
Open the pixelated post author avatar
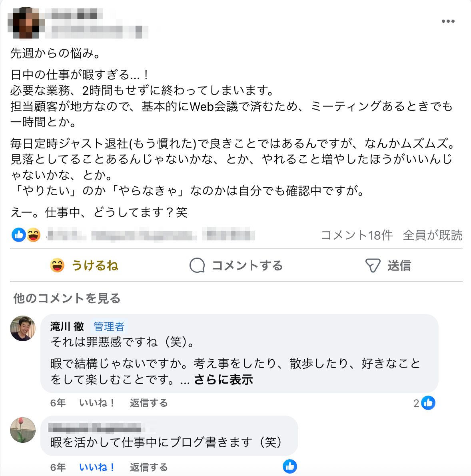[26, 23]
